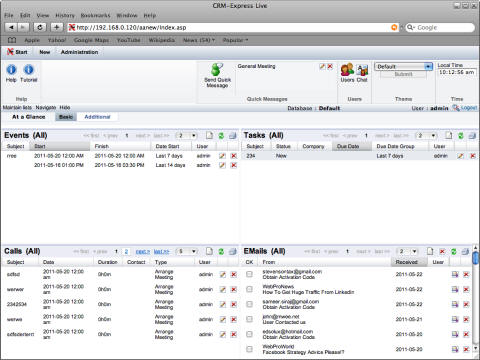
Task: Open the Administration tab
Action: [79, 52]
